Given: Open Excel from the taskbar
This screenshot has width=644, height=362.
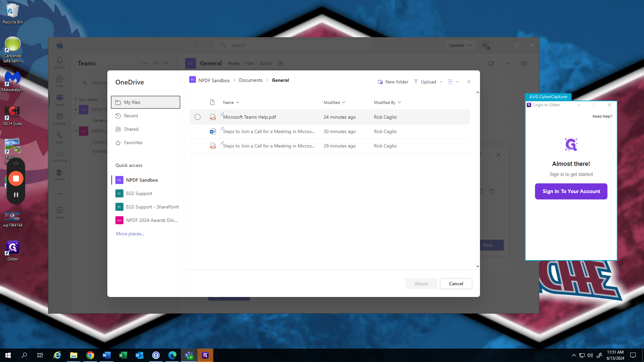Looking at the screenshot, I should tap(123, 355).
